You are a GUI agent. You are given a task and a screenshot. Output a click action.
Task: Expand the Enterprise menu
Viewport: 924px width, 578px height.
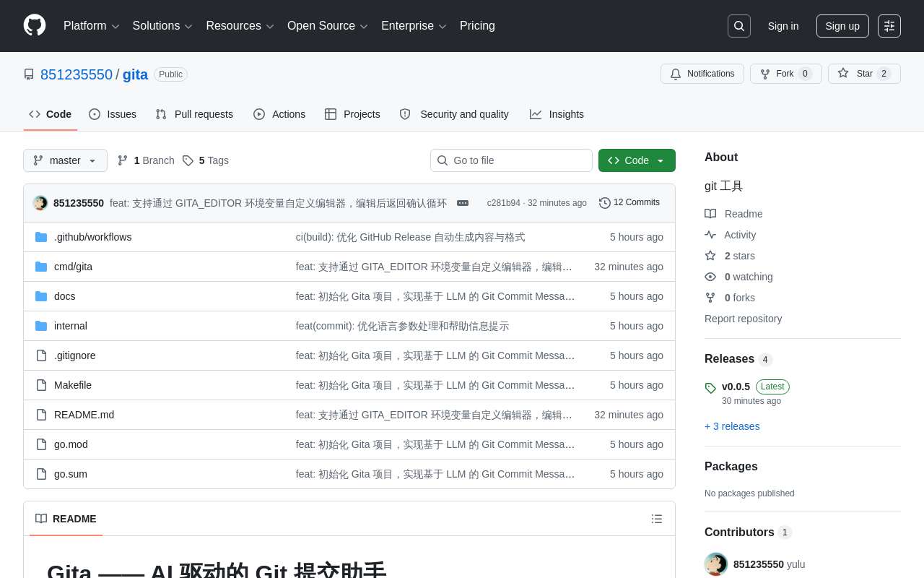[x=414, y=26]
